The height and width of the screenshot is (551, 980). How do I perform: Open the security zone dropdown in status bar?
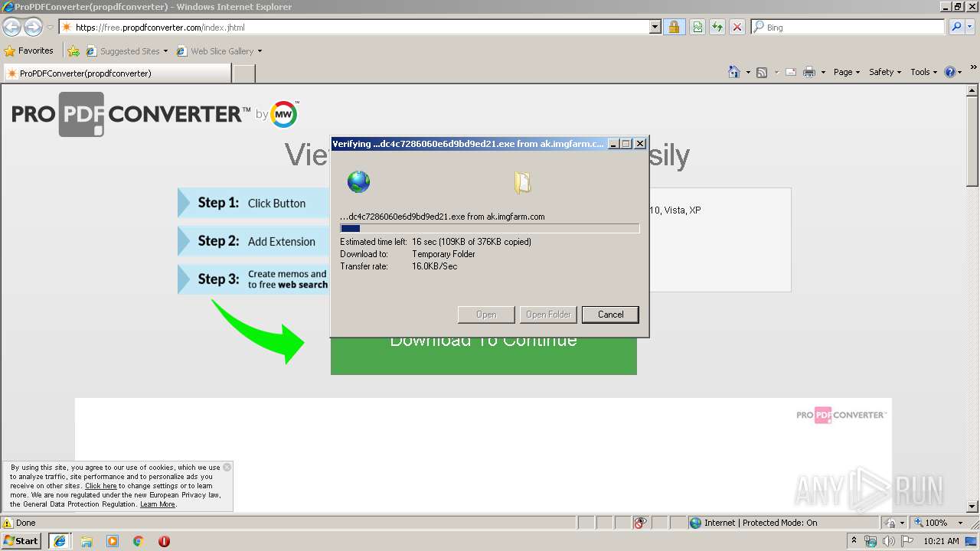pyautogui.click(x=903, y=523)
